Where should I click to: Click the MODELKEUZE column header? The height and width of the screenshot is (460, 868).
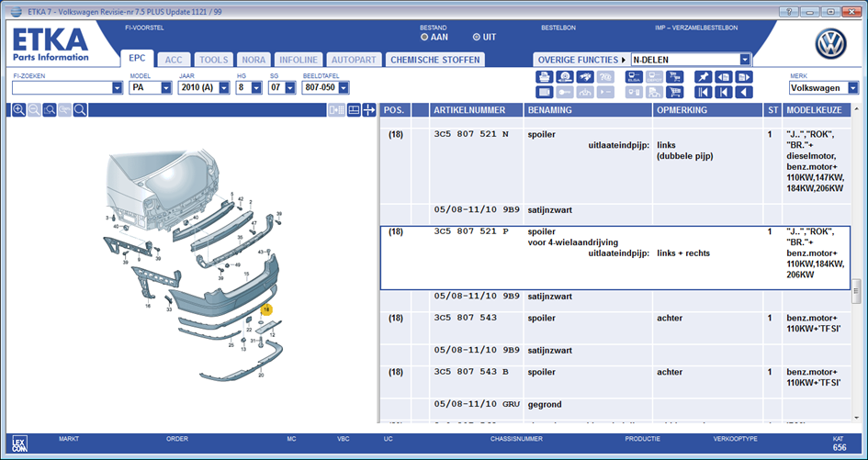816,110
